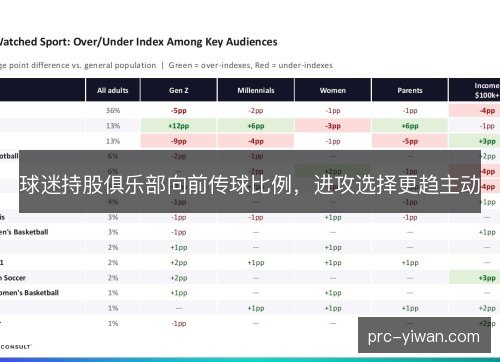Select the '-2pp' Millennials cell in 36% row

[x=256, y=110]
